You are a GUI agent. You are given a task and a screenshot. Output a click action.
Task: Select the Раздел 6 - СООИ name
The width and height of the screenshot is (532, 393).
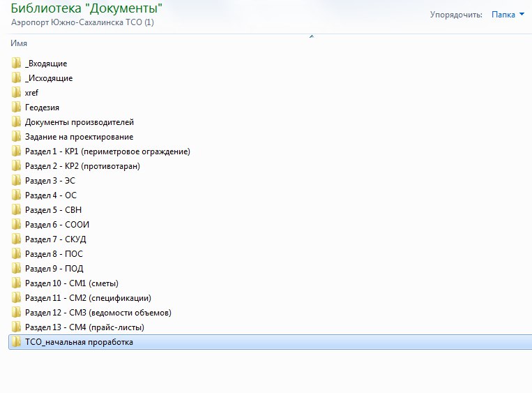click(57, 225)
